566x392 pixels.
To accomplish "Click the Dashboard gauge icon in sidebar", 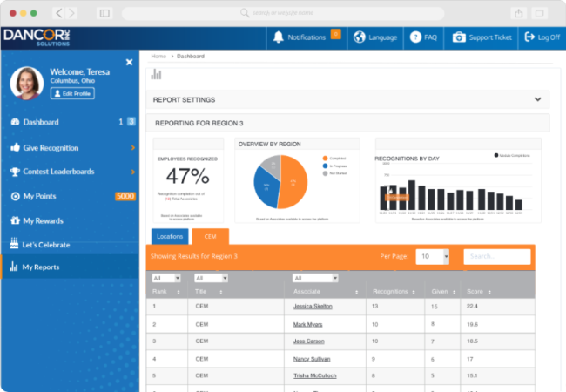I will click(15, 122).
